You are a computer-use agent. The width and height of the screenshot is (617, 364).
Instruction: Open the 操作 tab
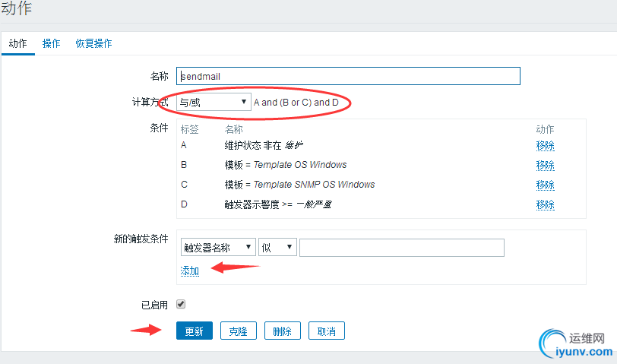point(51,43)
